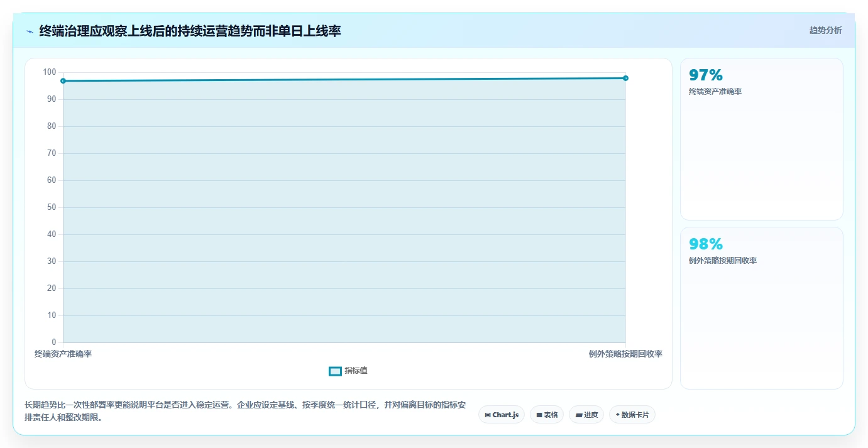Click the 数据卡片 tag icon
Viewport: 868px width, 448px height.
coord(617,415)
